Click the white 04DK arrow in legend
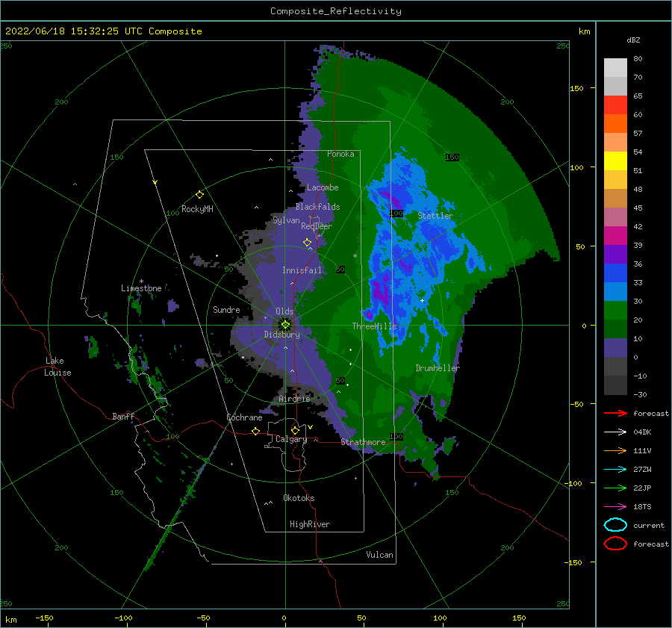 (x=615, y=432)
